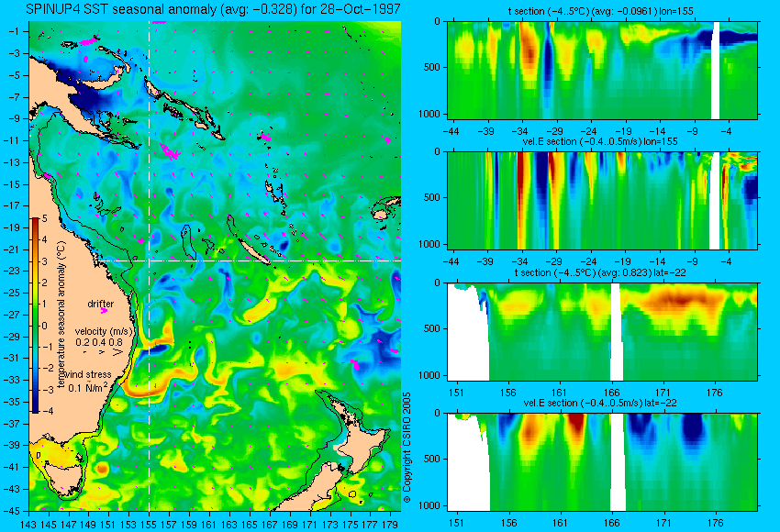Click the 5 value on the color bar
This screenshot has height=532, width=780.
44,218
